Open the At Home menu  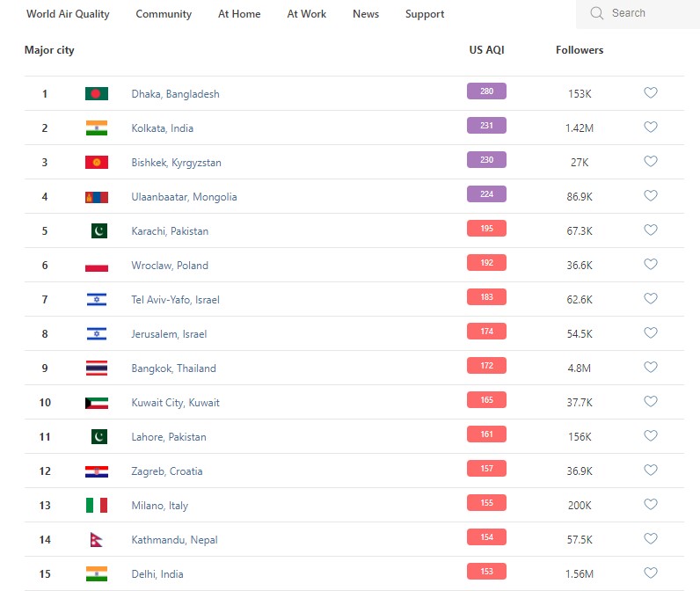click(x=239, y=14)
